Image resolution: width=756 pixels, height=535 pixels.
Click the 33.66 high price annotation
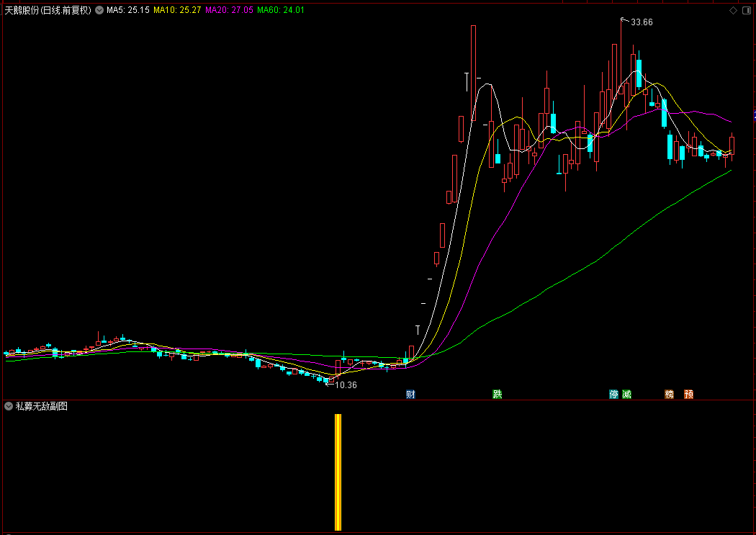click(641, 22)
